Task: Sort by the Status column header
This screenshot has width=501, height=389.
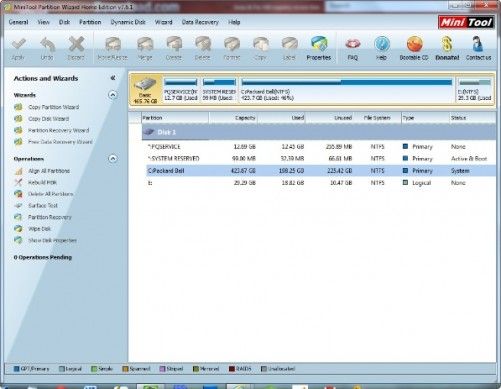Action: pos(472,118)
